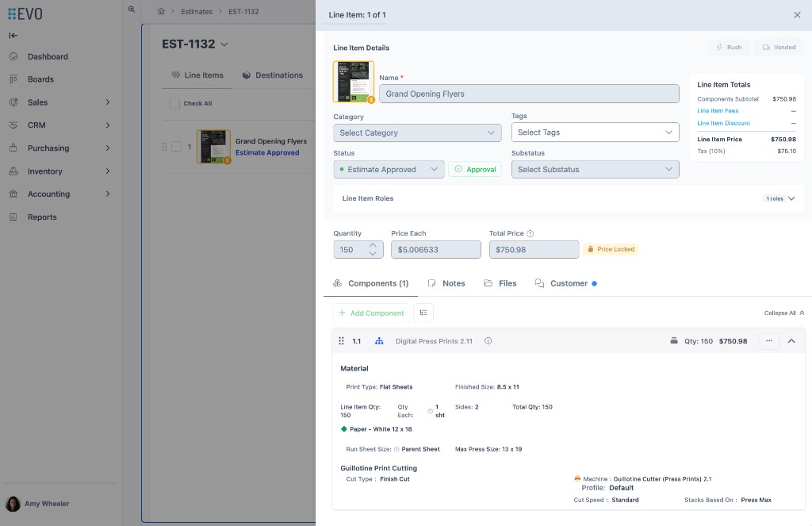Open the component 1.1 hierarchy icon

[379, 341]
